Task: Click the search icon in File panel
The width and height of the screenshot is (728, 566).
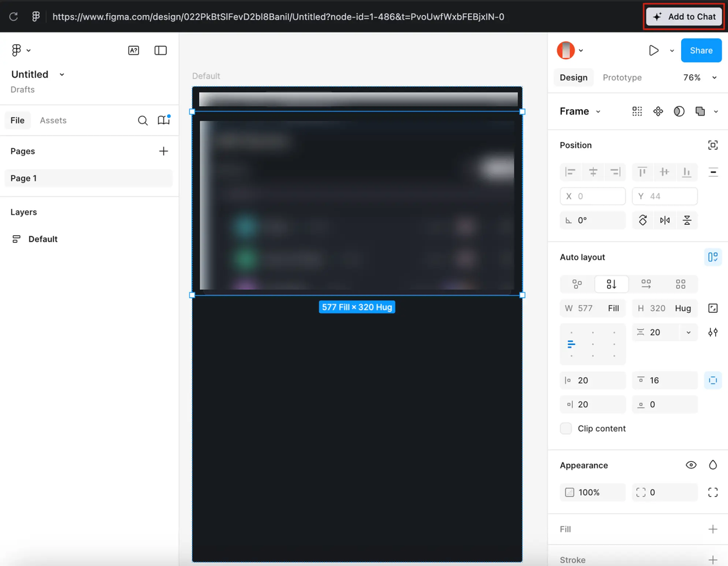Action: (143, 121)
